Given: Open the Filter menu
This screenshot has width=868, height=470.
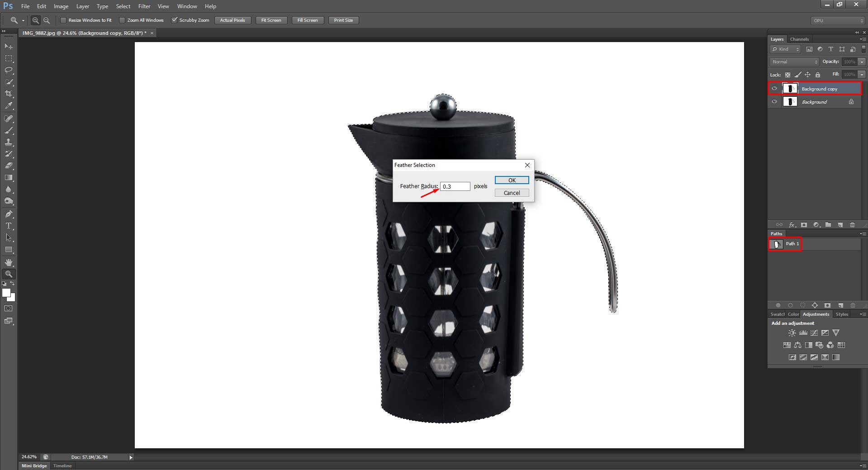Looking at the screenshot, I should (144, 6).
